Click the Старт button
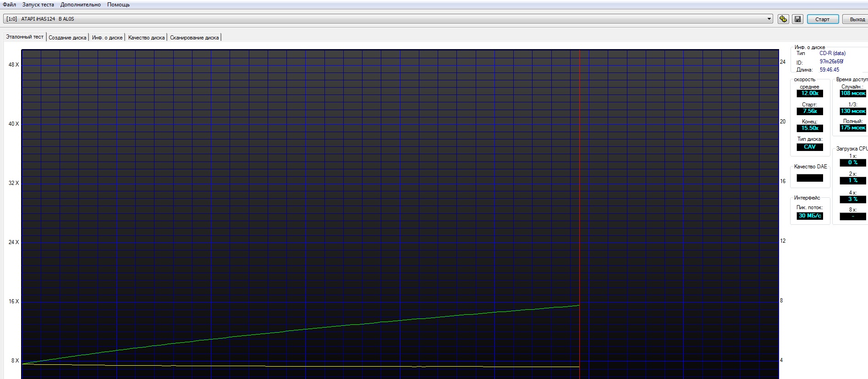This screenshot has width=868, height=379. tap(823, 19)
